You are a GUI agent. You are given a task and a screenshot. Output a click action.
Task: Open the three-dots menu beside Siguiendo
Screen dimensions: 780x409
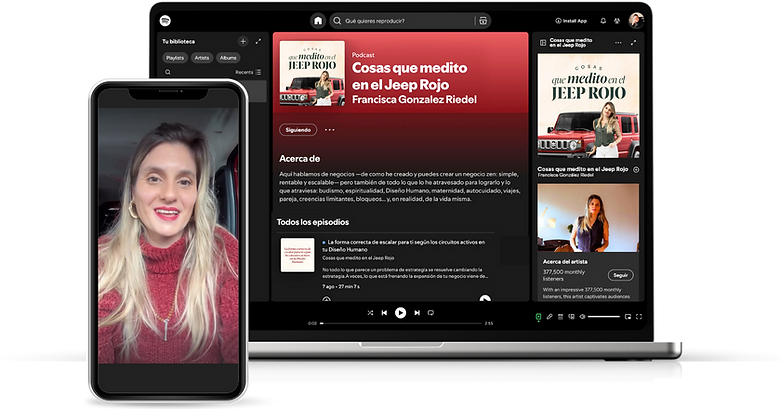(330, 130)
